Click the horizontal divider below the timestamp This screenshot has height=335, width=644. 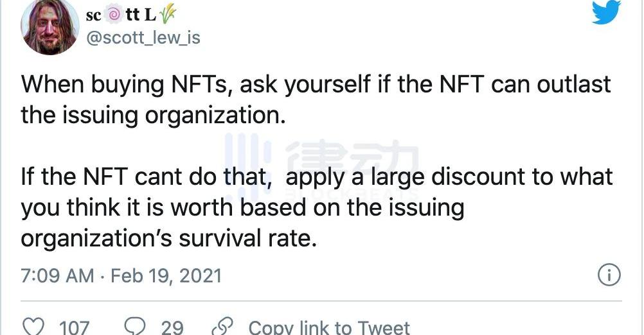coord(321,300)
